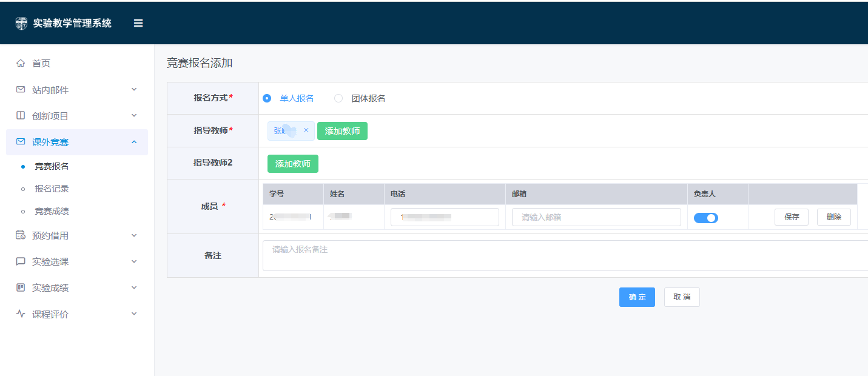
Task: Select the 创新项目 panel icon
Action: click(x=20, y=115)
